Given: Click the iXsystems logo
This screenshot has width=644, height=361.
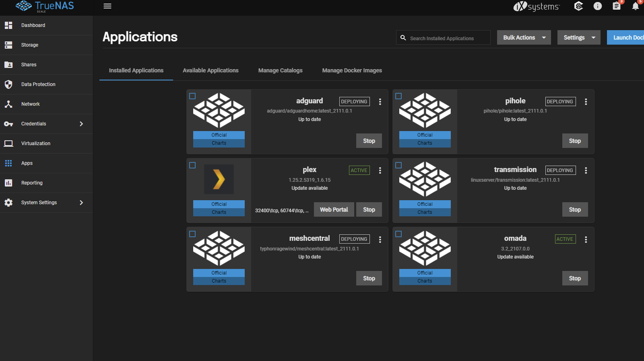Looking at the screenshot, I should click(537, 6).
